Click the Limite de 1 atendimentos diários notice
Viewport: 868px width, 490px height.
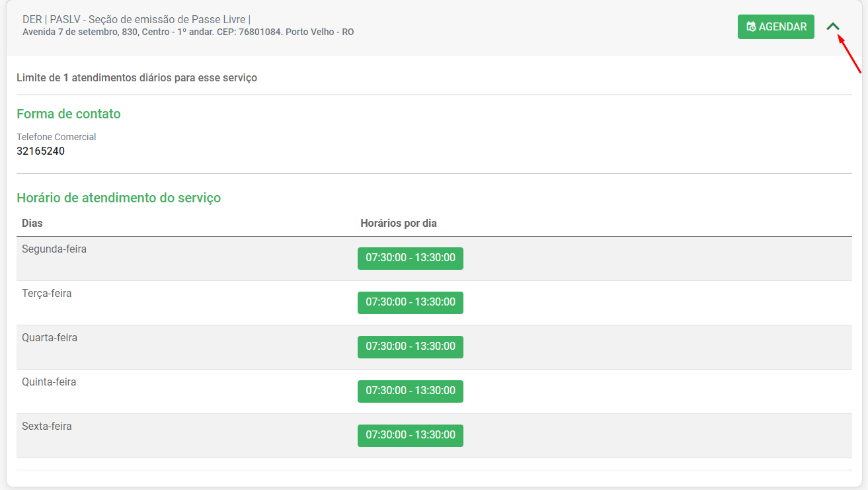pos(137,78)
